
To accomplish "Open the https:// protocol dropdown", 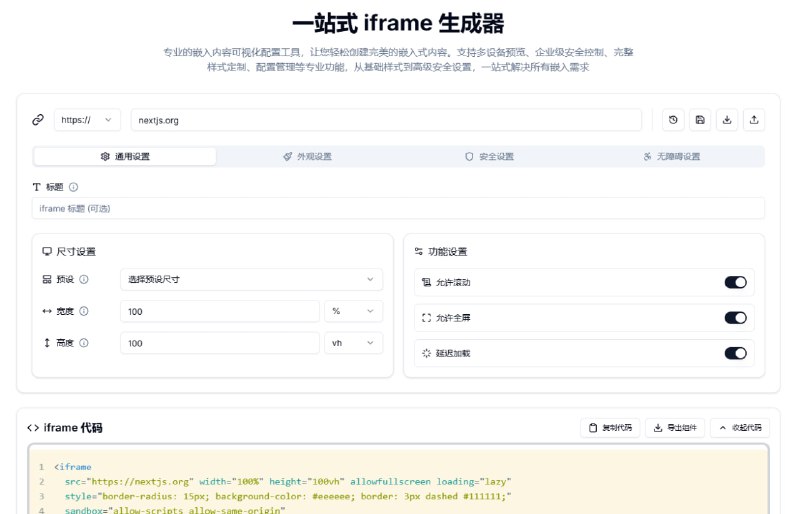I will (x=87, y=120).
